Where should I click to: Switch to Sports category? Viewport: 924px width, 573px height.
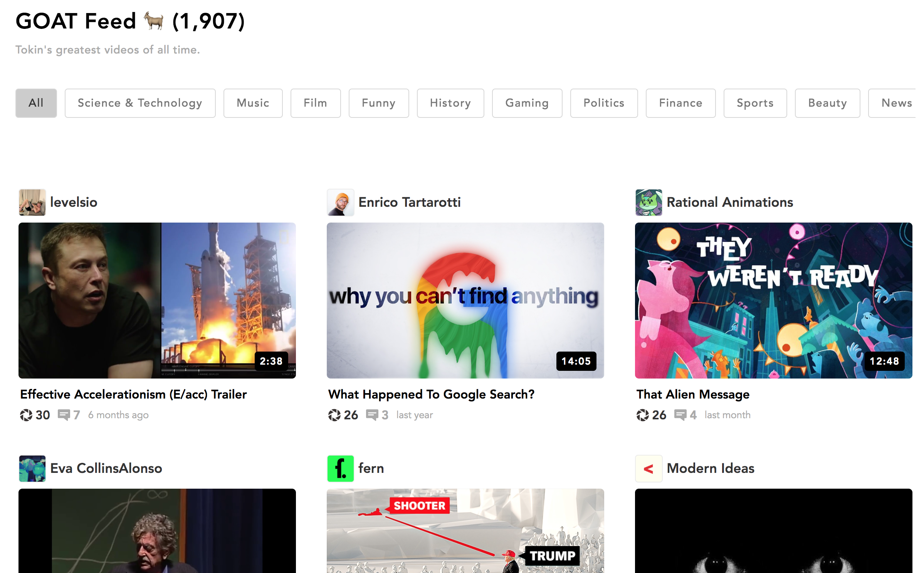(755, 103)
